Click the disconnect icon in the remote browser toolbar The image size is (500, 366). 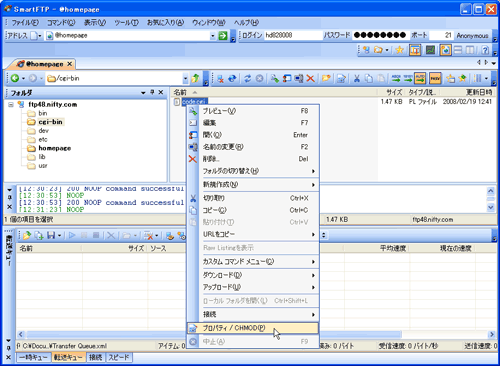220,79
